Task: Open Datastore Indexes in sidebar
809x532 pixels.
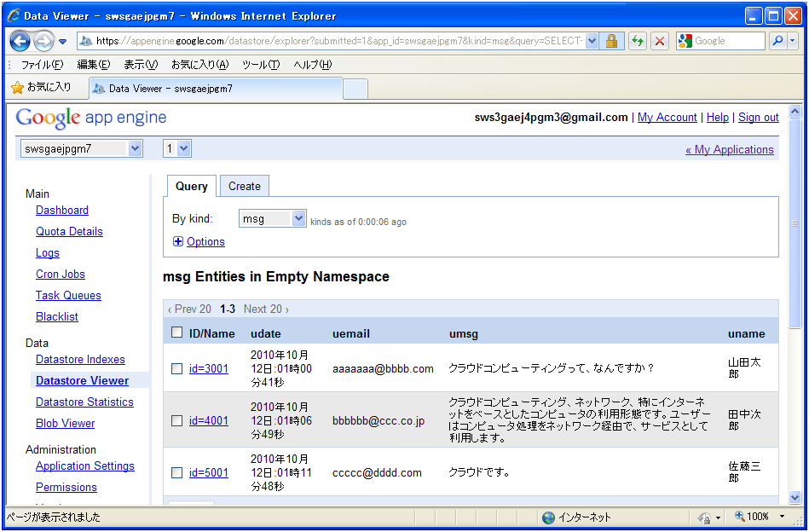Action: click(x=80, y=360)
